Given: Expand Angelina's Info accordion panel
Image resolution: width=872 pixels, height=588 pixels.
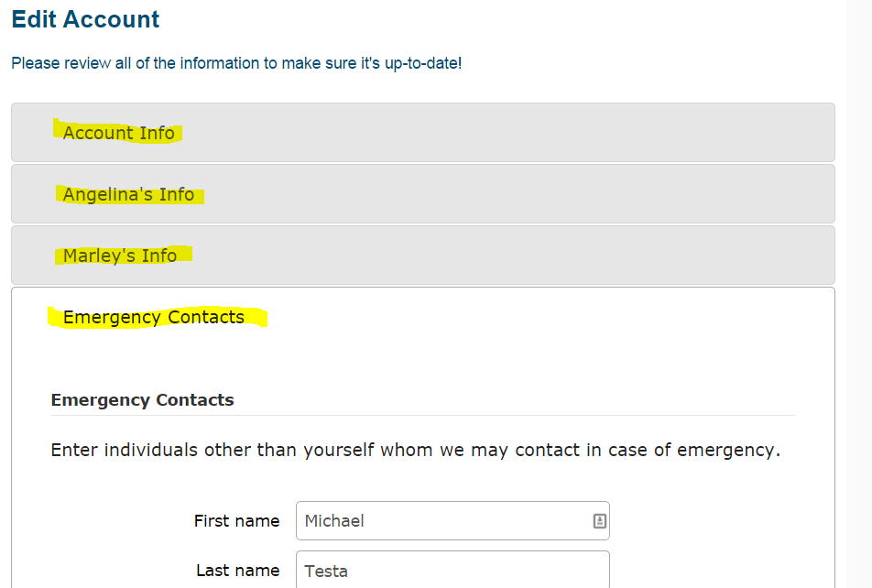Looking at the screenshot, I should coord(128,194).
